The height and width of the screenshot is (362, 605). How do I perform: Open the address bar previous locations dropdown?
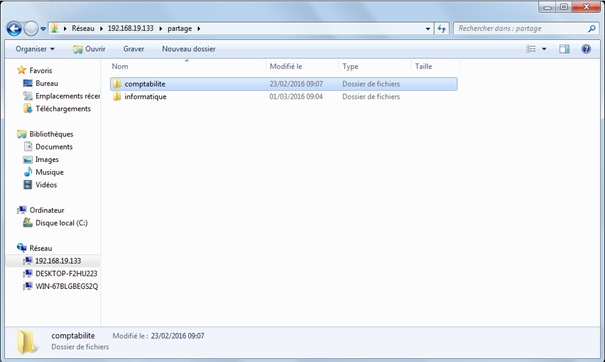[x=428, y=29]
